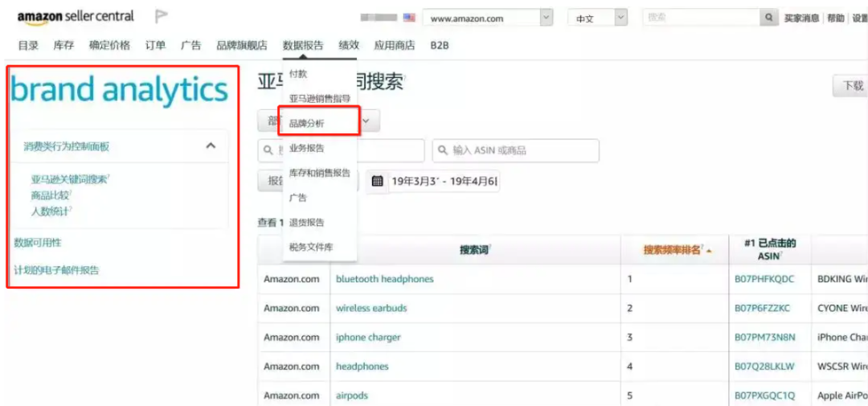Open the B2B menu
The image size is (868, 406).
pyautogui.click(x=440, y=45)
